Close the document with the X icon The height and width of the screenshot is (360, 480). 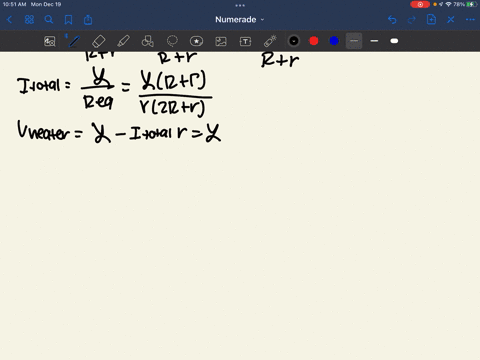451,20
